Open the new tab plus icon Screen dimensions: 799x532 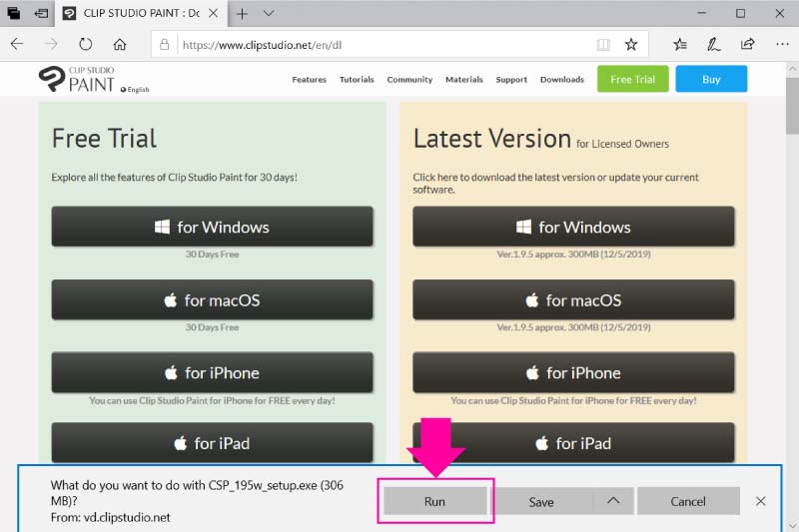242,14
